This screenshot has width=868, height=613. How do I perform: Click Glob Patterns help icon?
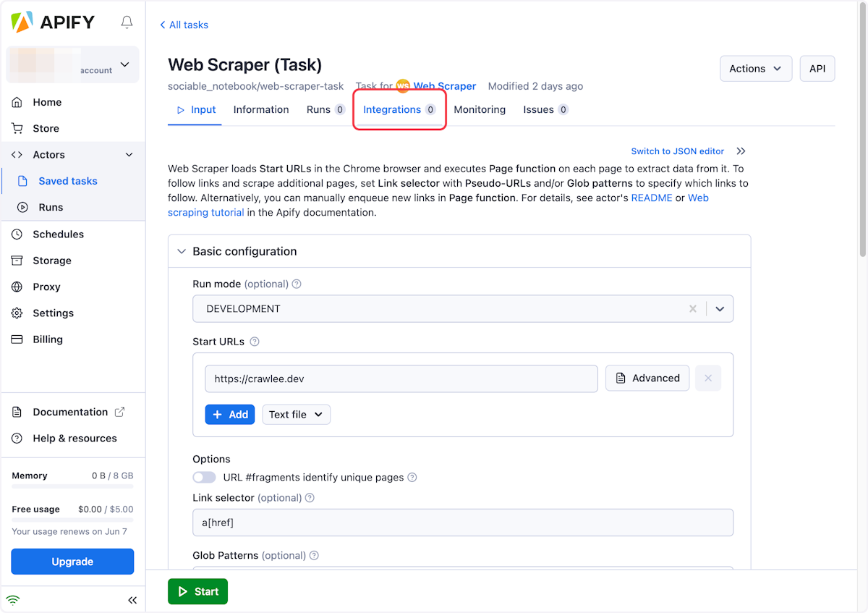click(314, 556)
